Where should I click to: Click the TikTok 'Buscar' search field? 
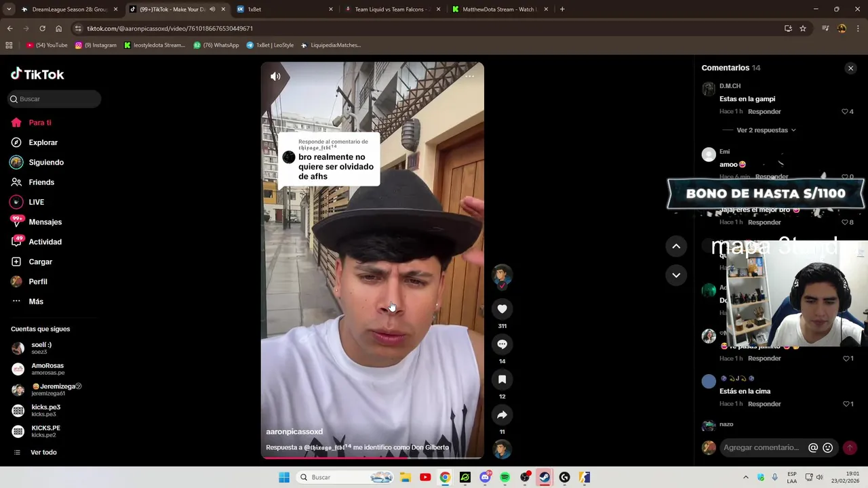coord(54,99)
